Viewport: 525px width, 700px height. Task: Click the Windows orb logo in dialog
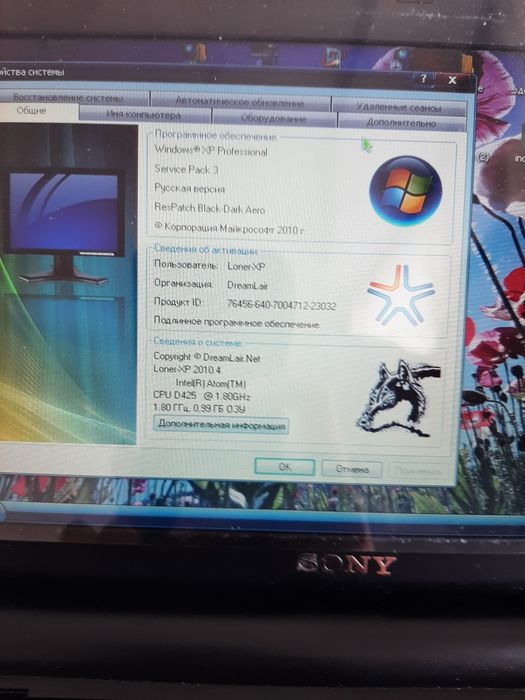click(405, 191)
